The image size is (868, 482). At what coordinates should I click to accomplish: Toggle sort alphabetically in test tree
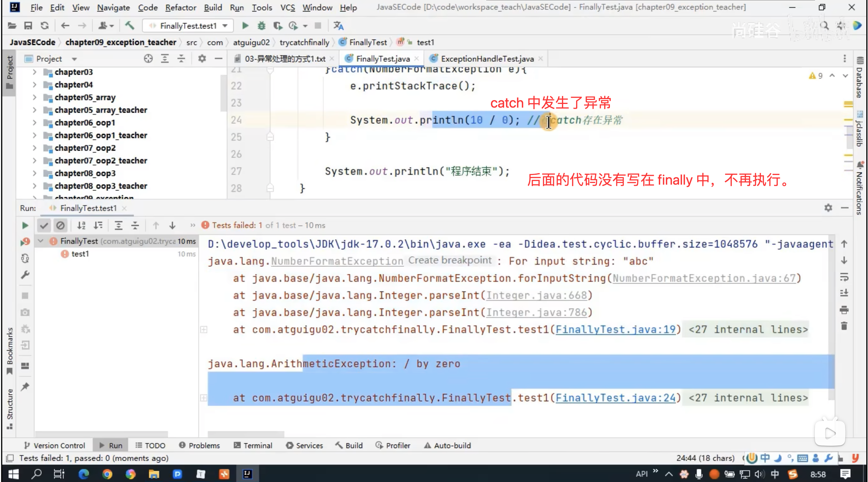coord(81,225)
